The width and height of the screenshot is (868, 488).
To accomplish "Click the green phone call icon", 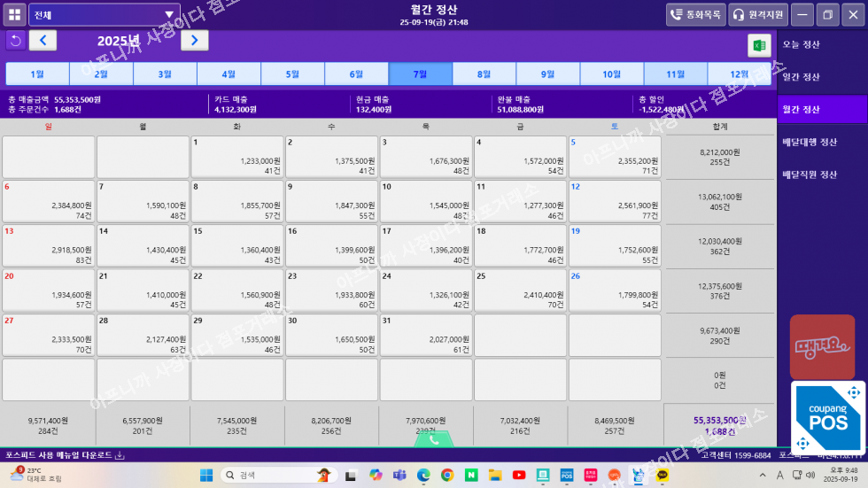I will point(433,438).
